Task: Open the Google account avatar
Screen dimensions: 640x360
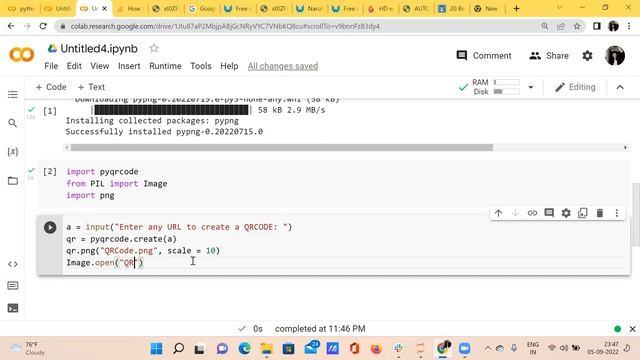Action: 615,56
